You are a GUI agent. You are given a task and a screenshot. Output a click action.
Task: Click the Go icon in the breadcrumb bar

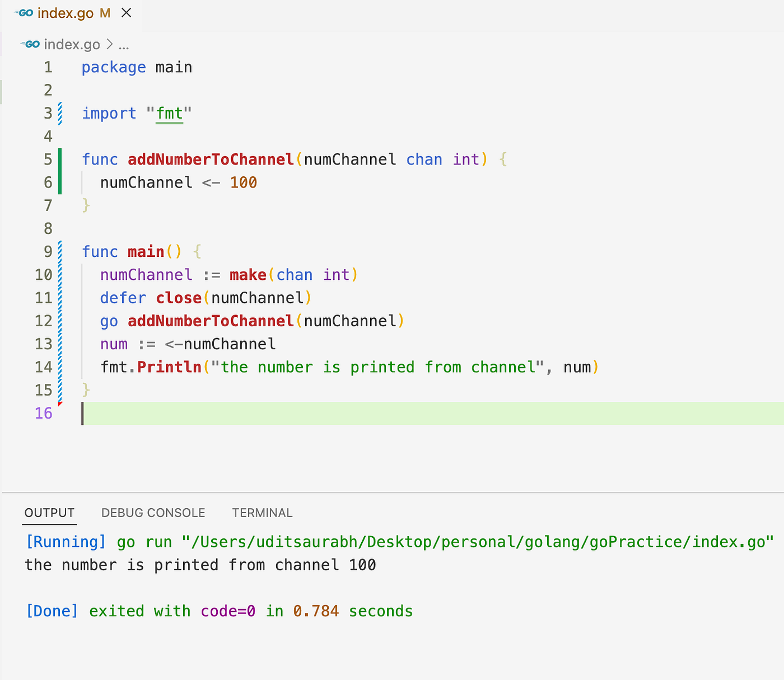tap(31, 44)
